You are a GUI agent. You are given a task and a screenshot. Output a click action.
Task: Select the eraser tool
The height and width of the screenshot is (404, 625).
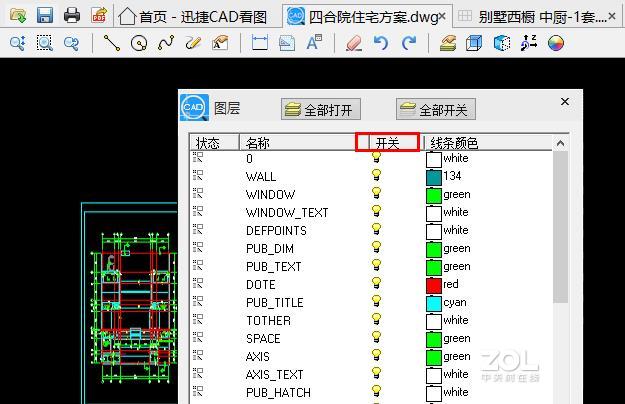click(354, 43)
